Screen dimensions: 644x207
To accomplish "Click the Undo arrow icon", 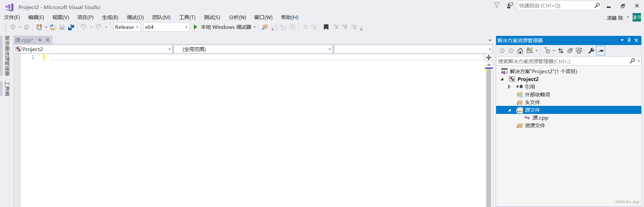I will click(x=84, y=27).
